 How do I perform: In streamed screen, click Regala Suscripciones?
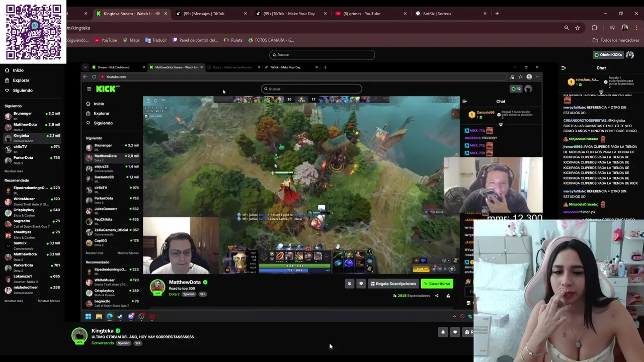[x=393, y=284]
